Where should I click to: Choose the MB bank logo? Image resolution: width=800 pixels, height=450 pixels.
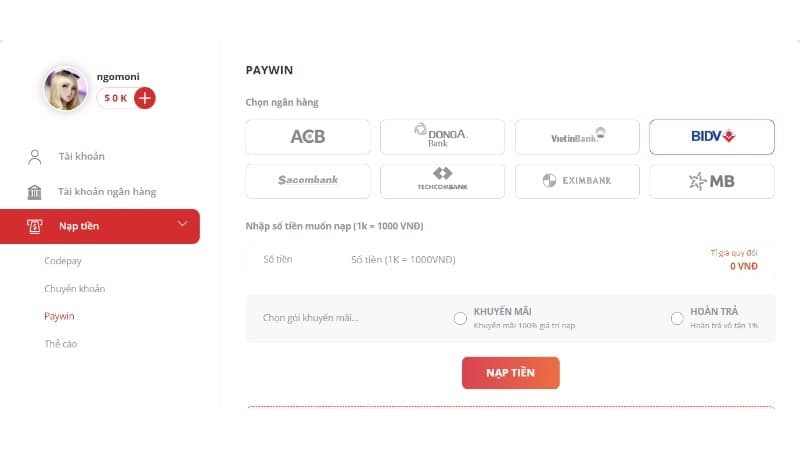[x=712, y=181]
